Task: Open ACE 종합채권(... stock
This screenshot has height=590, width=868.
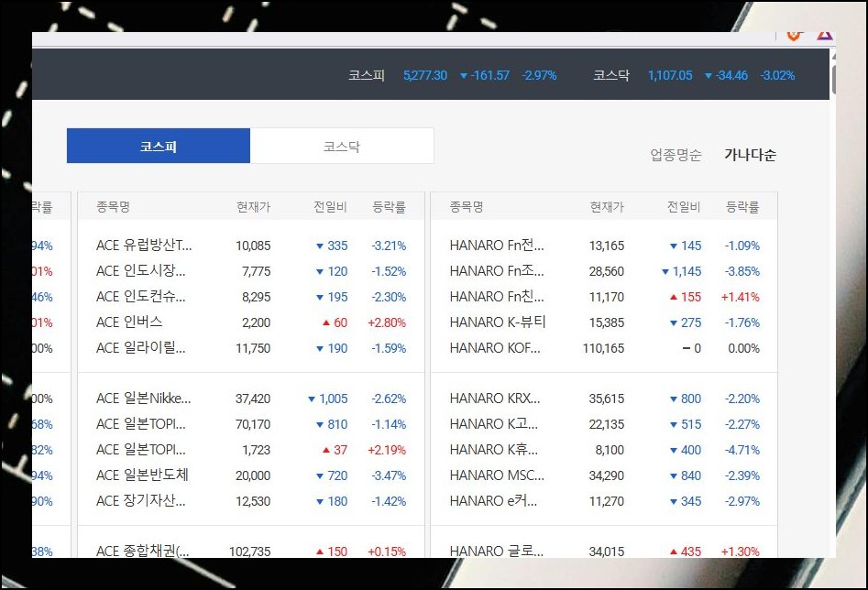Action: (x=143, y=551)
